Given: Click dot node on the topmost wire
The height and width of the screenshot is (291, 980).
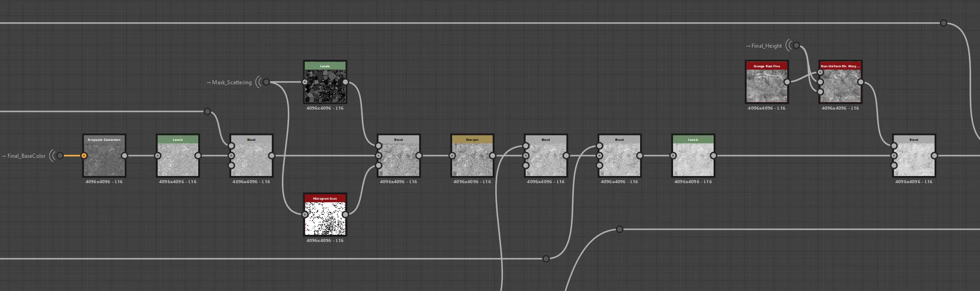Looking at the screenshot, I should point(943,23).
